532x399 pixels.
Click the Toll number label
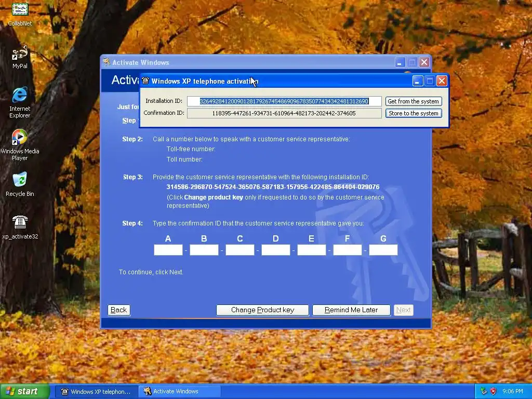pyautogui.click(x=184, y=159)
